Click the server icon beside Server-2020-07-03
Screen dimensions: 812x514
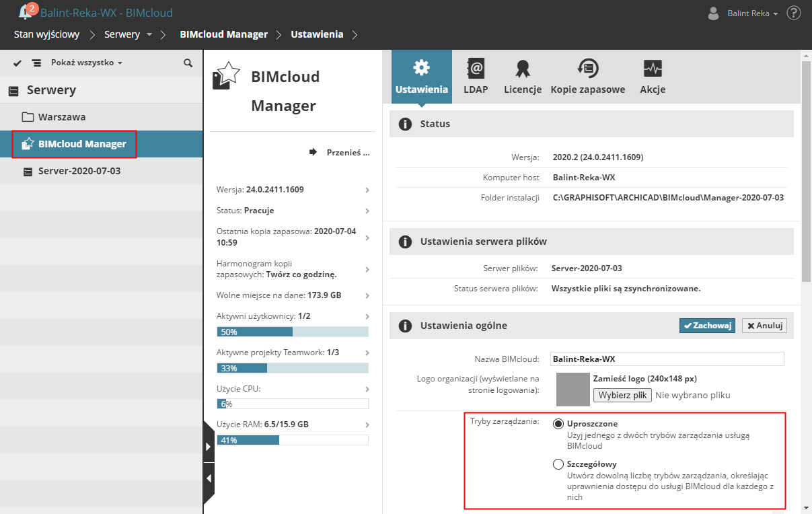[x=28, y=172]
